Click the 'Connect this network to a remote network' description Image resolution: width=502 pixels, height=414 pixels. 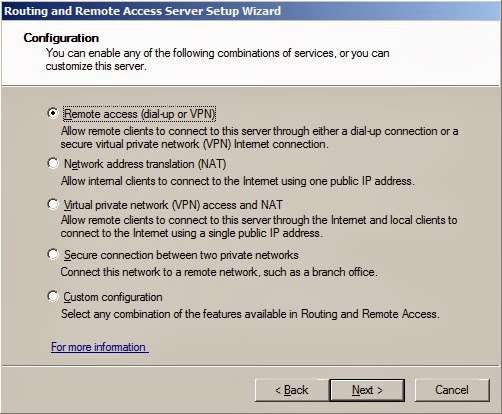(219, 272)
